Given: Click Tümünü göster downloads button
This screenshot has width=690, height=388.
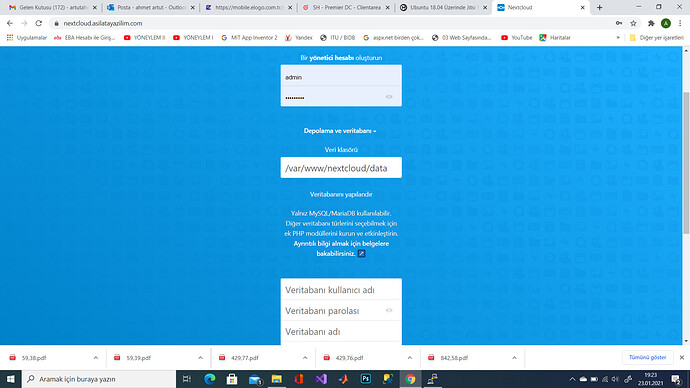Looking at the screenshot, I should [647, 357].
